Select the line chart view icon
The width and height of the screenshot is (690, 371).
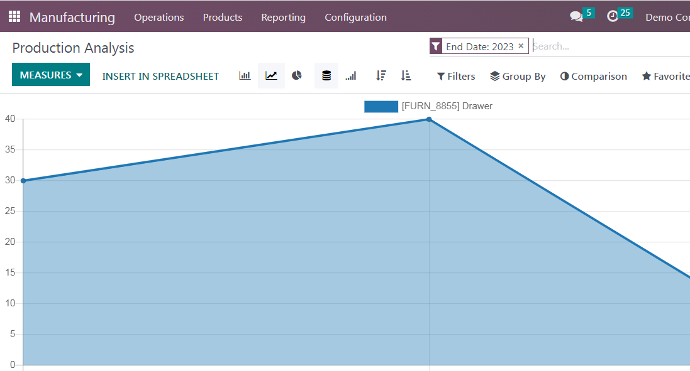click(x=271, y=76)
